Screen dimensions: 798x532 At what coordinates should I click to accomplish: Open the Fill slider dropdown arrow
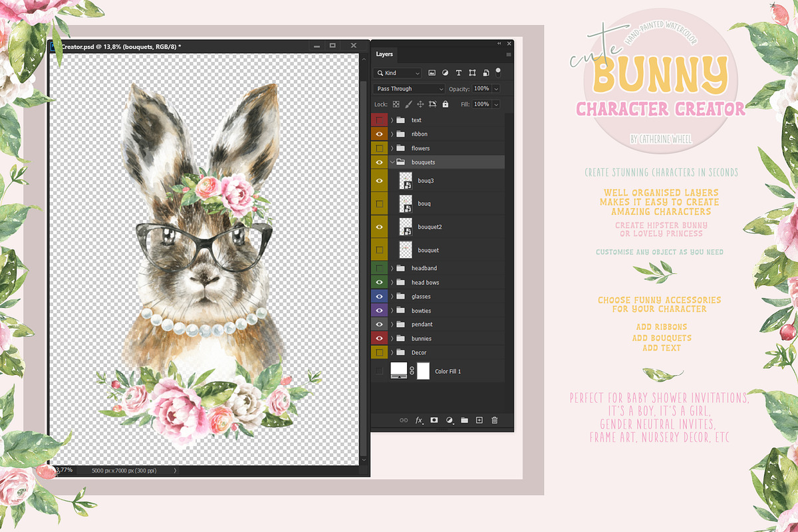(496, 104)
